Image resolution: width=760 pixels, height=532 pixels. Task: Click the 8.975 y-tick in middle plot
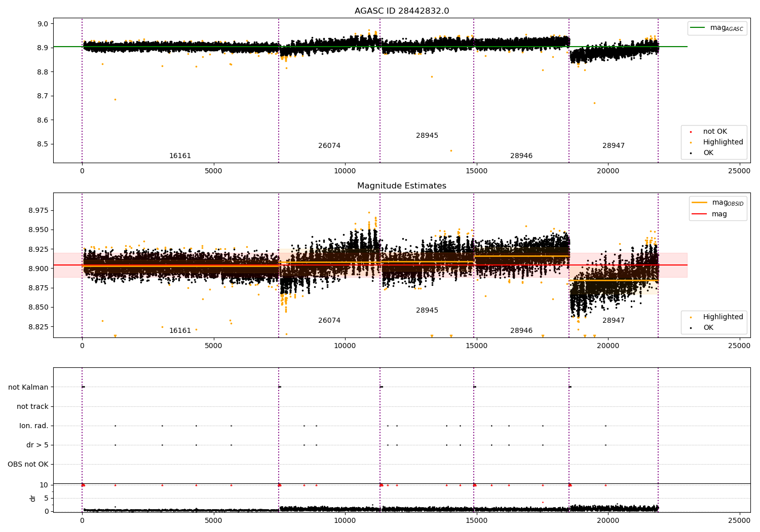[39, 211]
